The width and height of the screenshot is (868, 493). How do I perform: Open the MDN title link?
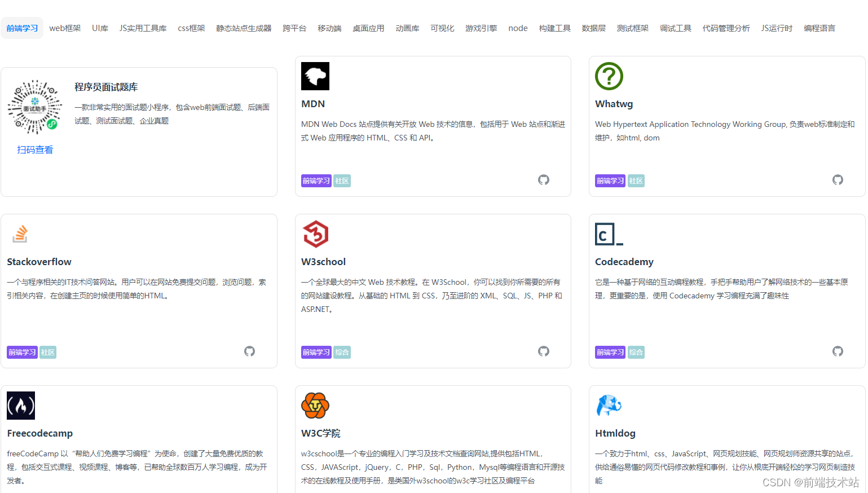tap(313, 104)
